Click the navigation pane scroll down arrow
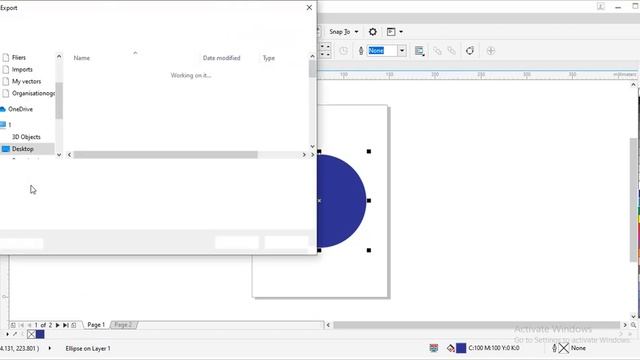The image size is (640, 360). [59, 155]
